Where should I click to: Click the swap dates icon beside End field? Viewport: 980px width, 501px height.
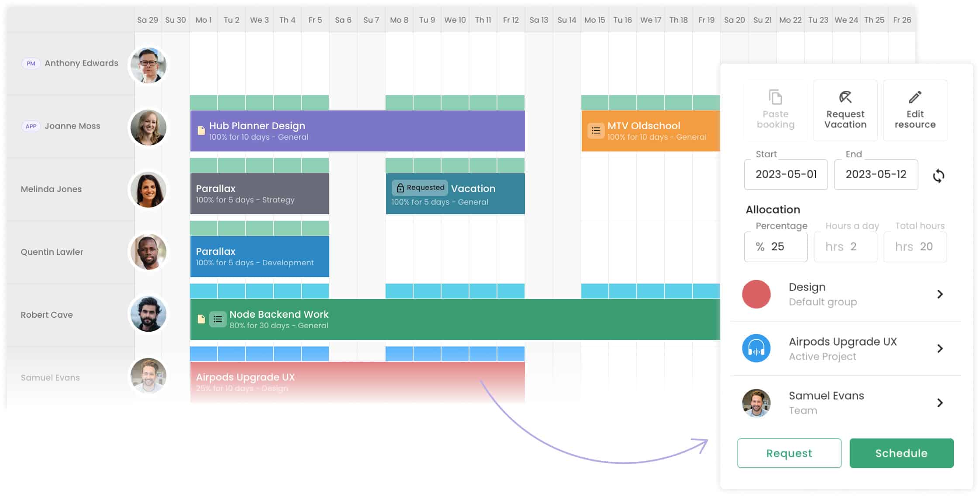[939, 175]
